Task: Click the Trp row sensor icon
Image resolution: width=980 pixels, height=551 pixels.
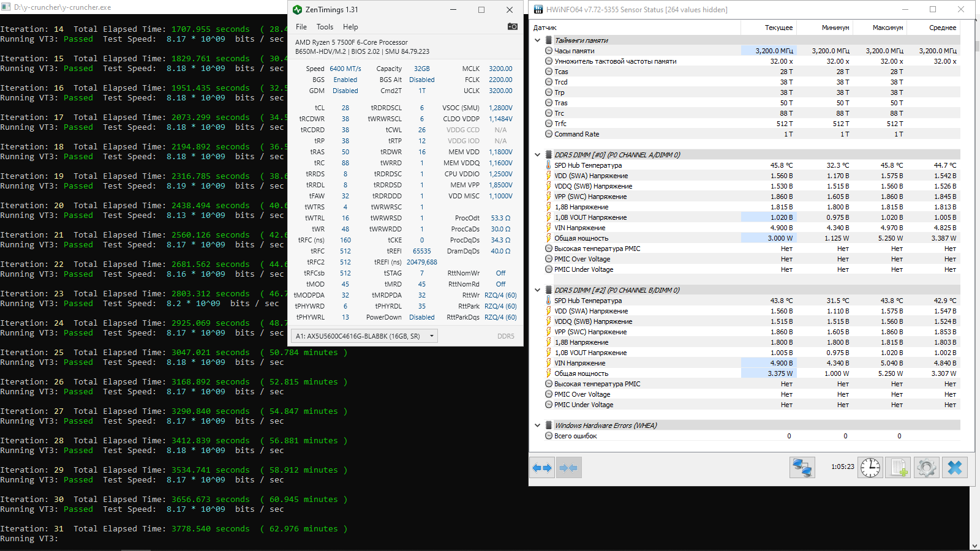Action: tap(549, 92)
